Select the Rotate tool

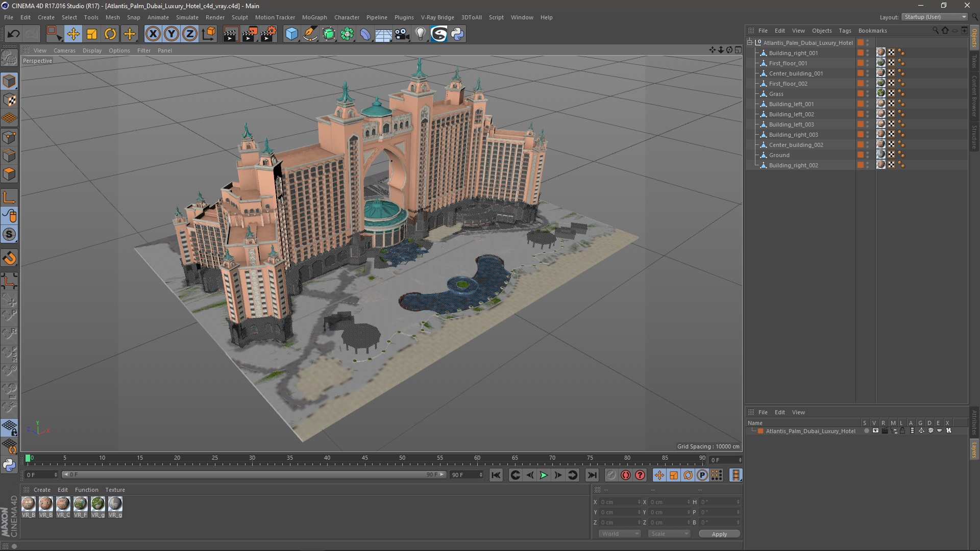[x=110, y=34]
